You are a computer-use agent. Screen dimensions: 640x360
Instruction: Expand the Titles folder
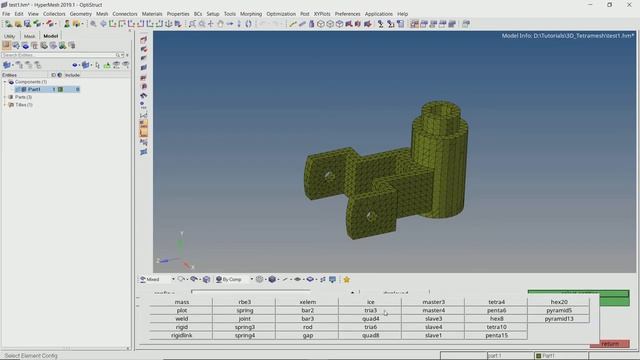click(x=5, y=105)
